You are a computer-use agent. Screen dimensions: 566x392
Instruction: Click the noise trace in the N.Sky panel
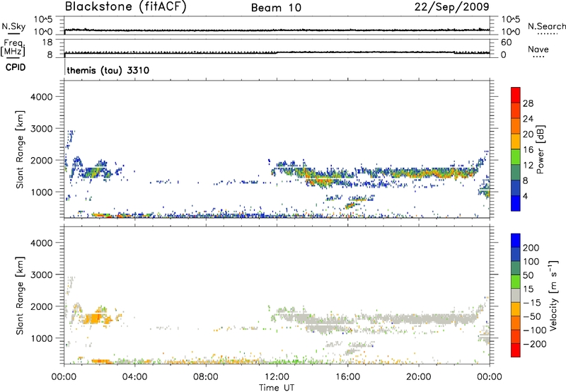pos(277,30)
